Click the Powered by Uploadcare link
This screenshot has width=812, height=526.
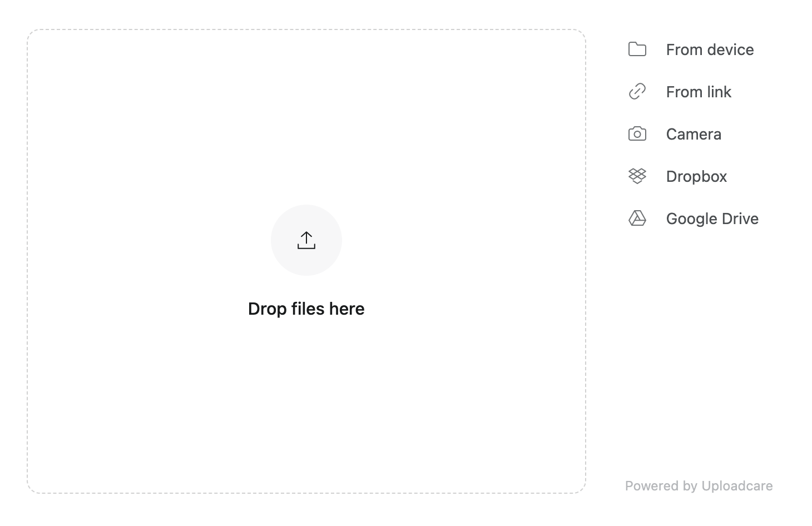click(x=699, y=485)
